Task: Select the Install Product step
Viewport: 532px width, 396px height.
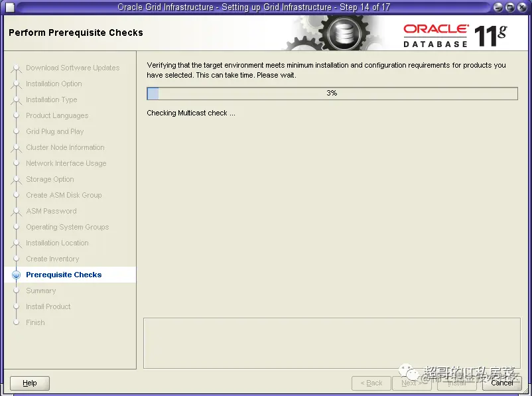Action: [x=48, y=306]
